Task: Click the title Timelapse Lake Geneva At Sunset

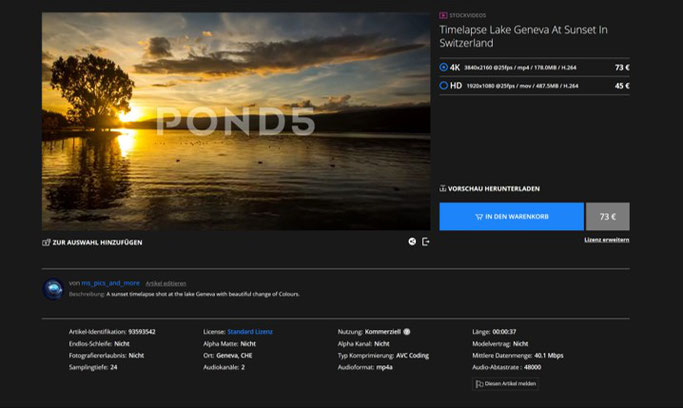Action: point(523,36)
